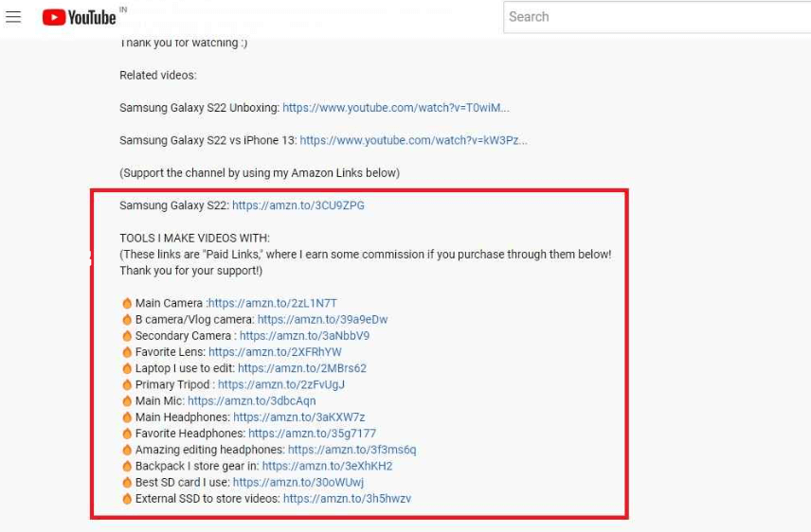Click 'TOOLS I MAKE VIDEOS WITH:' heading
The height and width of the screenshot is (532, 811).
194,238
